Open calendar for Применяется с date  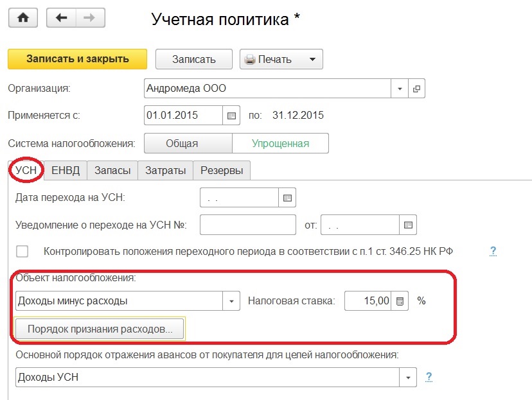pos(231,116)
